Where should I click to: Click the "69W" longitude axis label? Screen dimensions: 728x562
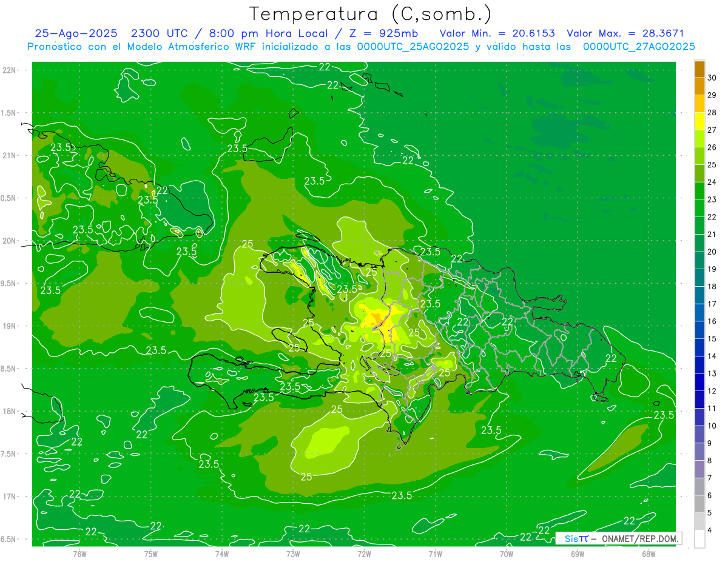578,554
